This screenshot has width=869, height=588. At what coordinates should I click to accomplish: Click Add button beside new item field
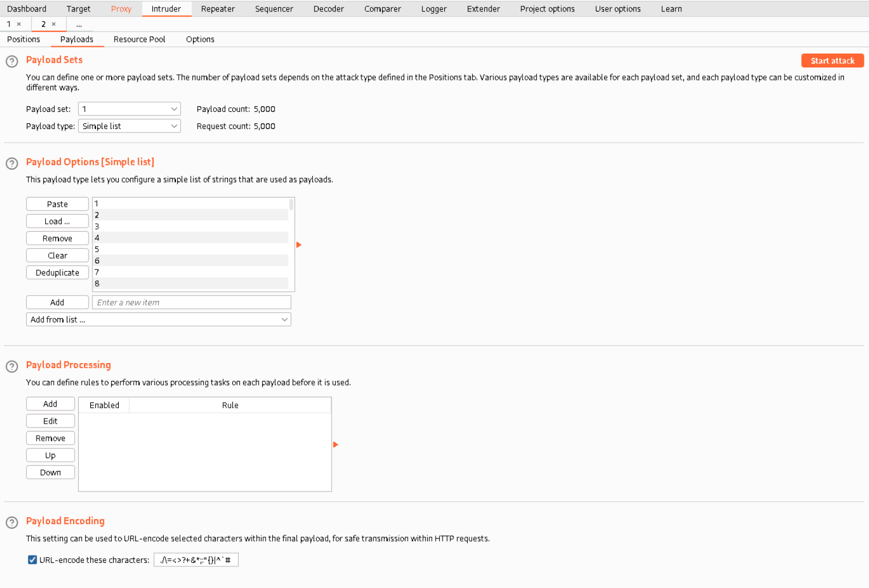57,302
